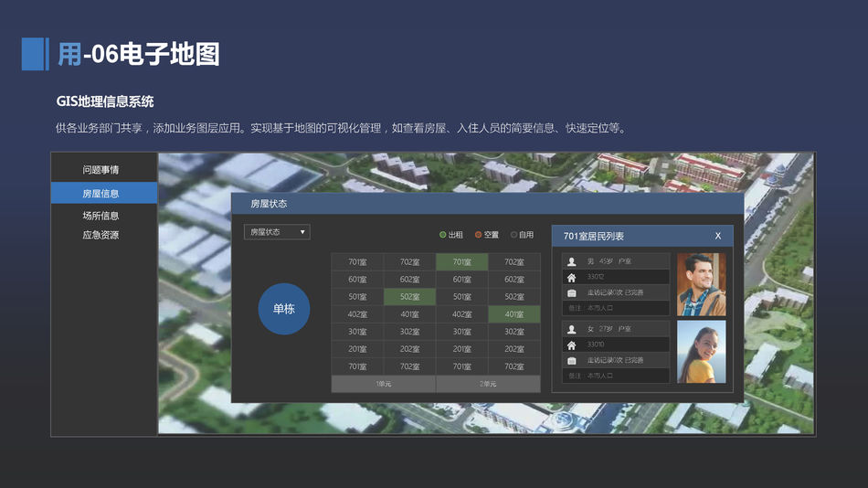868x488 pixels.
Task: Close the 701室居民列表 panel
Action: (x=718, y=236)
